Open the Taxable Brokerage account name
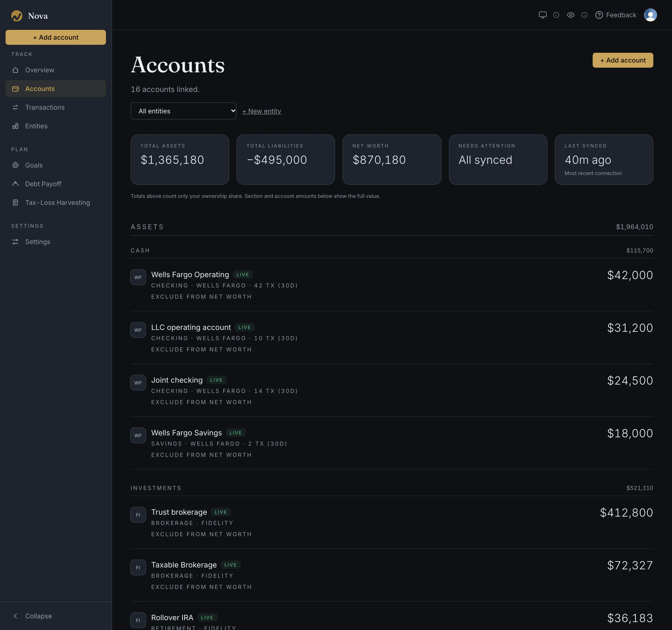 pos(184,565)
